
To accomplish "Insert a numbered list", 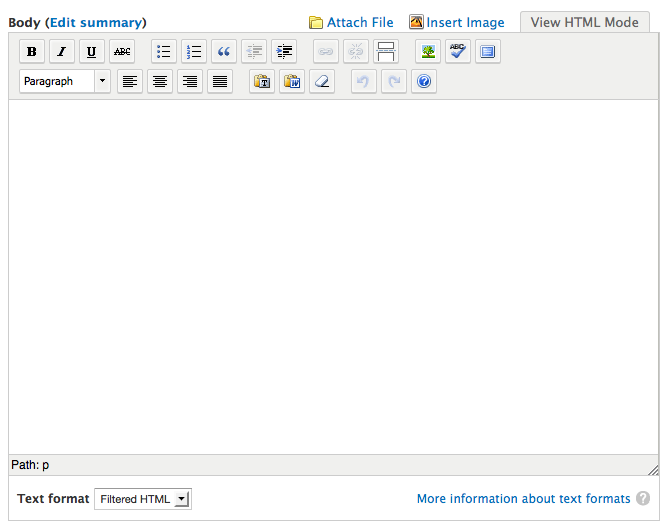I will [x=194, y=52].
